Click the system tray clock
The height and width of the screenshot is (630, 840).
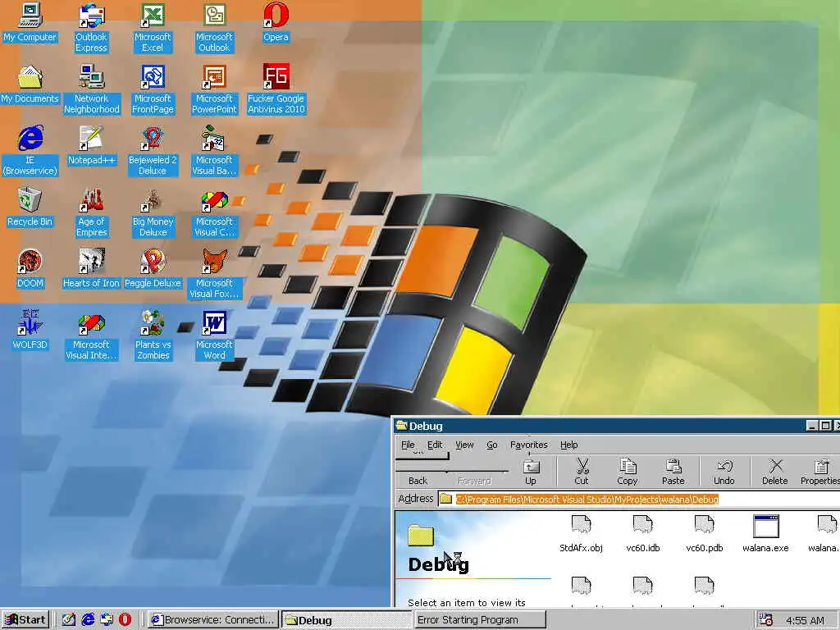(805, 620)
